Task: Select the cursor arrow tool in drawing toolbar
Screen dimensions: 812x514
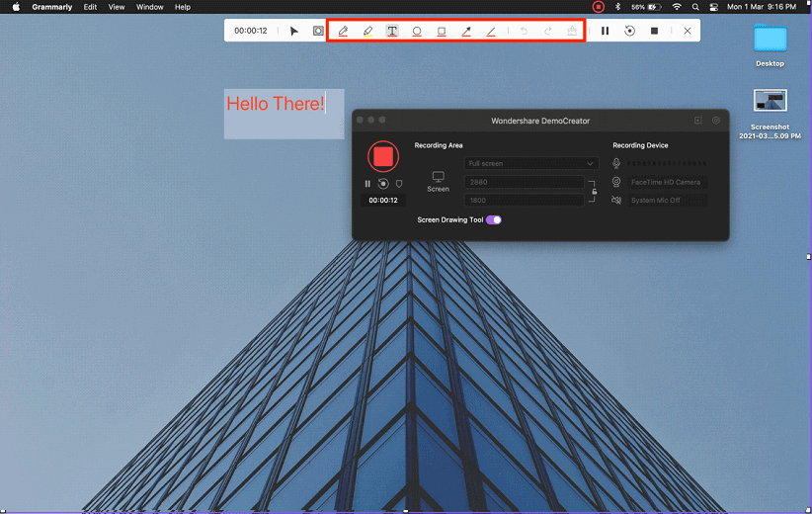Action: coord(293,31)
